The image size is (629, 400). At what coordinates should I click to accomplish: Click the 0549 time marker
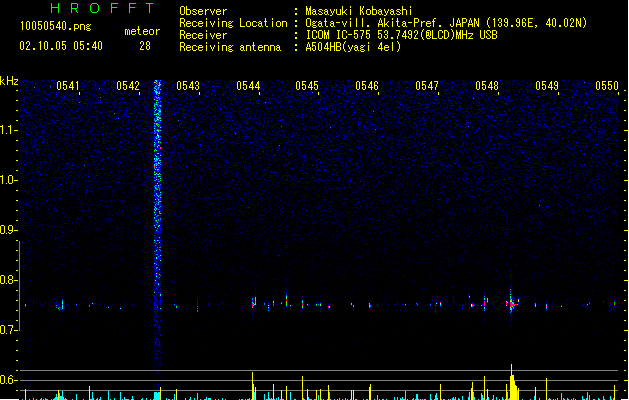(x=547, y=86)
